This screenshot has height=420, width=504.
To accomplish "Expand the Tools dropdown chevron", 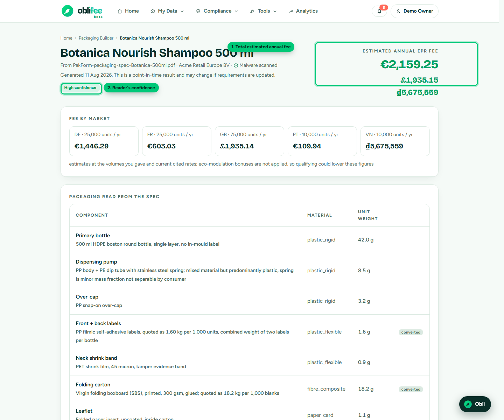I will 275,11.
